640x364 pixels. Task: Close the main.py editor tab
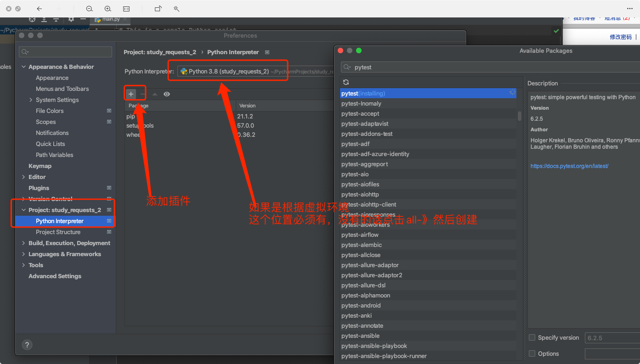[x=125, y=19]
